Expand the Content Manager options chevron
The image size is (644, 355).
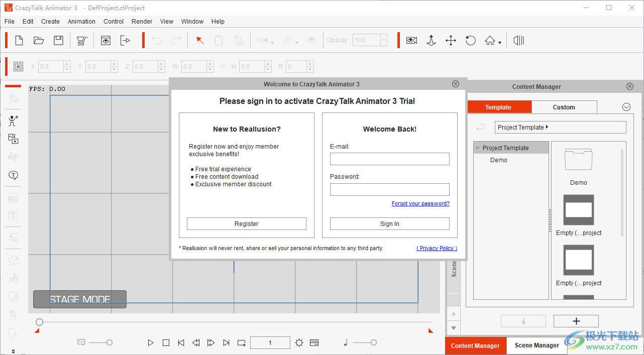coord(626,107)
